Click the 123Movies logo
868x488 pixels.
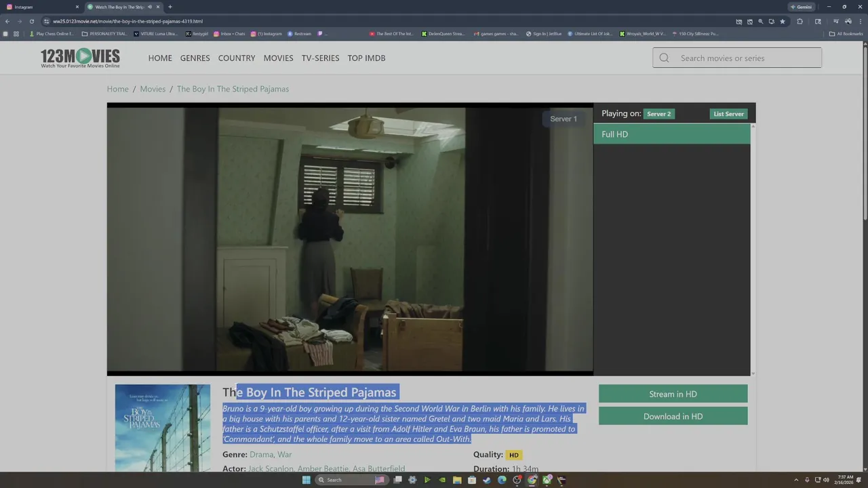(80, 58)
